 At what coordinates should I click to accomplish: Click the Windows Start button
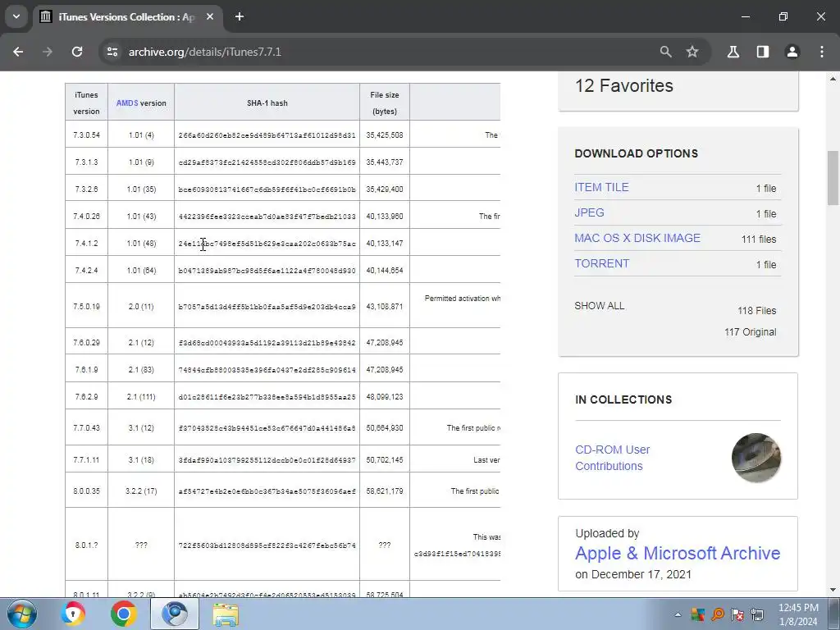pos(22,614)
